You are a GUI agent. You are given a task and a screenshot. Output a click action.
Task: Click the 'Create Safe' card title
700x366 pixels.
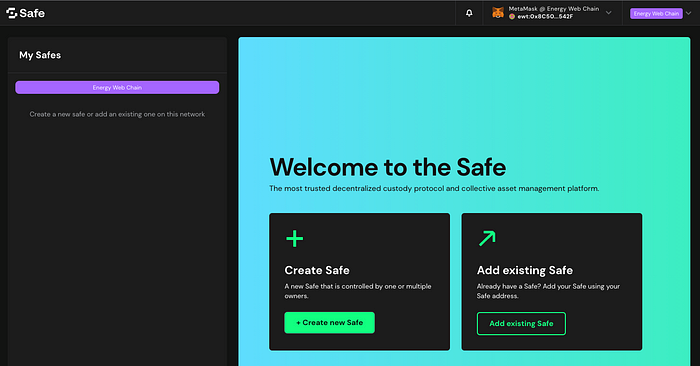coord(317,270)
